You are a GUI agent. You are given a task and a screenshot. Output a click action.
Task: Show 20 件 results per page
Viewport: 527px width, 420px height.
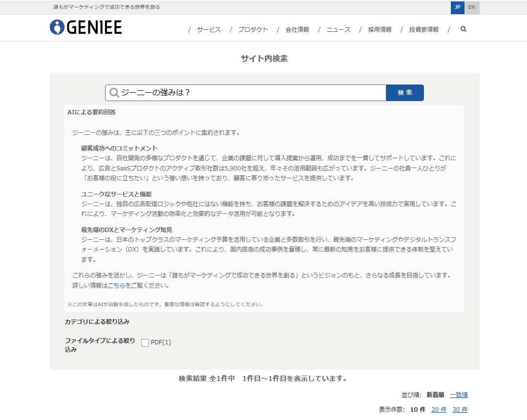tap(439, 409)
